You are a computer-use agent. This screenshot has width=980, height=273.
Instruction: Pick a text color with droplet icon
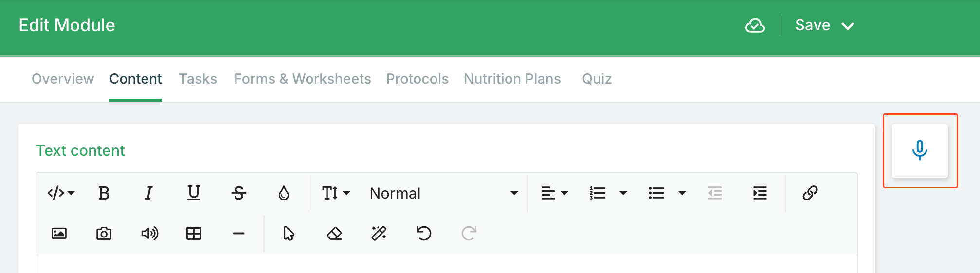pyautogui.click(x=284, y=193)
